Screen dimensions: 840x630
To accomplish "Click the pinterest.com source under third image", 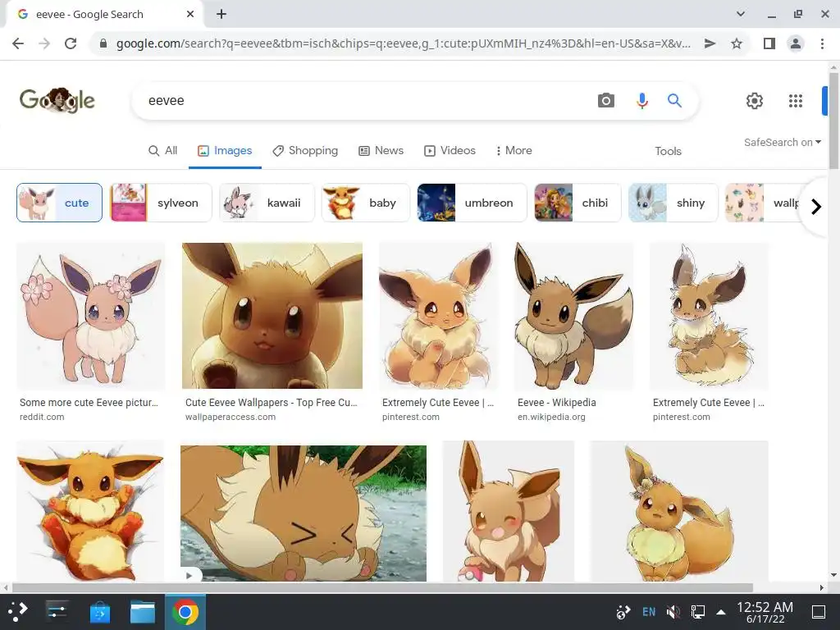I will 410,417.
